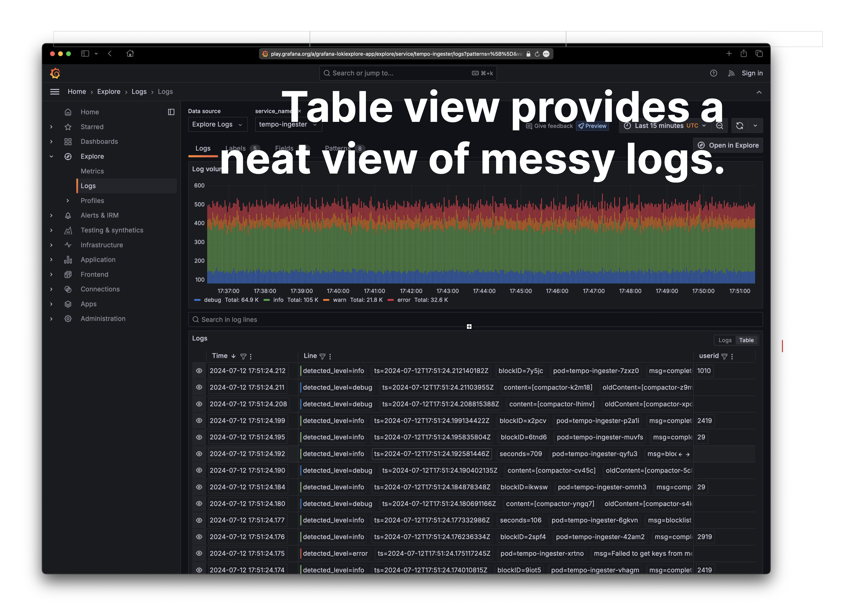Click the RSS news feed icon
The height and width of the screenshot is (614, 868).
(731, 73)
